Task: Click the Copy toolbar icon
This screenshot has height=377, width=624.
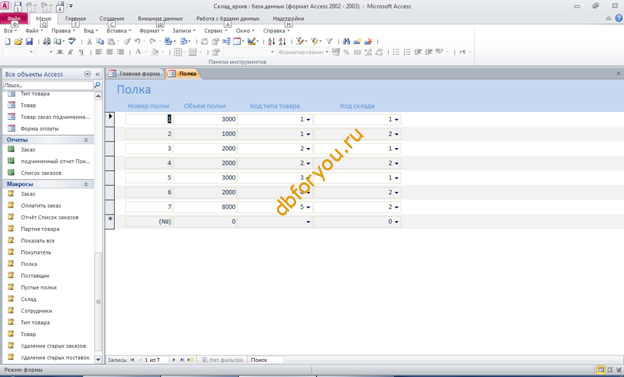Action: click(100, 41)
